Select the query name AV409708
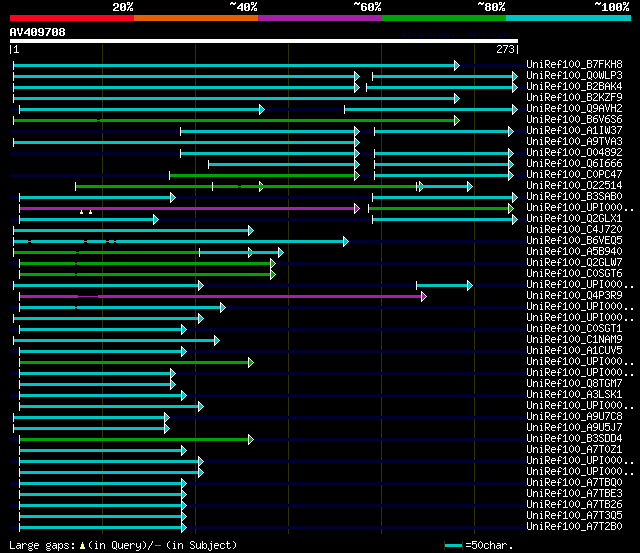 (38, 32)
